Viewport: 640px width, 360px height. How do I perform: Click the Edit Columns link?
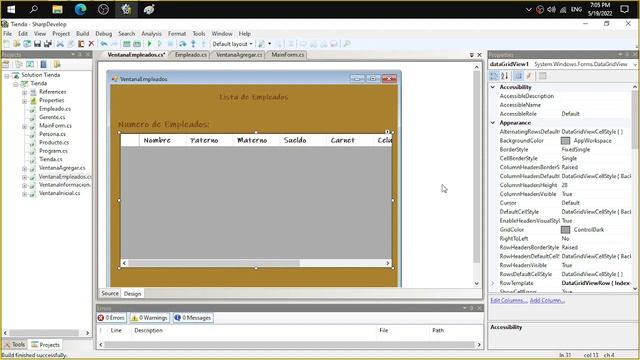tap(509, 300)
